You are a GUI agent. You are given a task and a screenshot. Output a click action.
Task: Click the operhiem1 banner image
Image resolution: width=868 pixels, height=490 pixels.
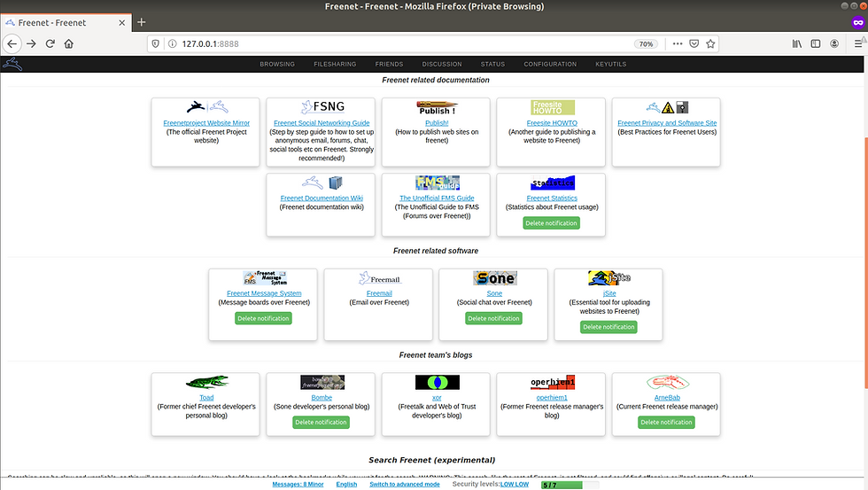(553, 382)
